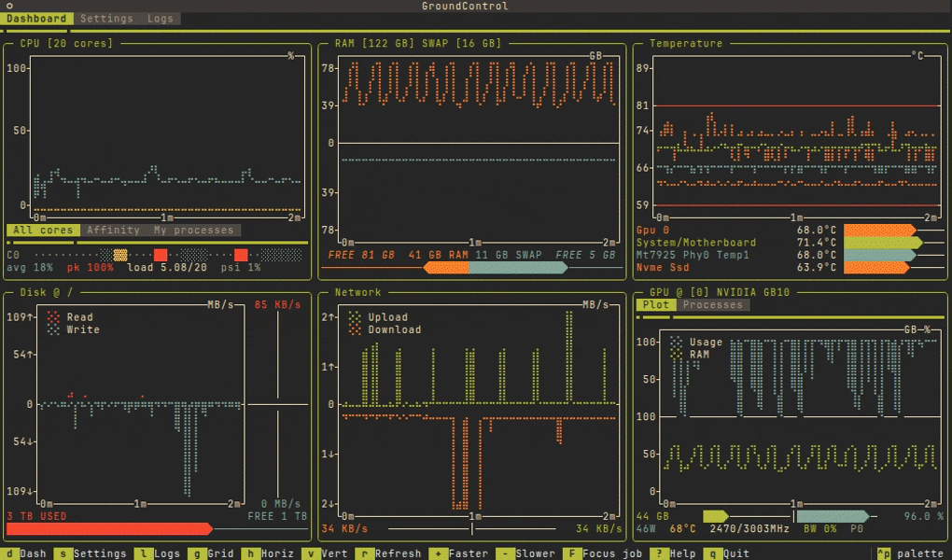Image resolution: width=952 pixels, height=560 pixels.
Task: Click the Nvme Ssd temperature label
Action: tap(663, 267)
